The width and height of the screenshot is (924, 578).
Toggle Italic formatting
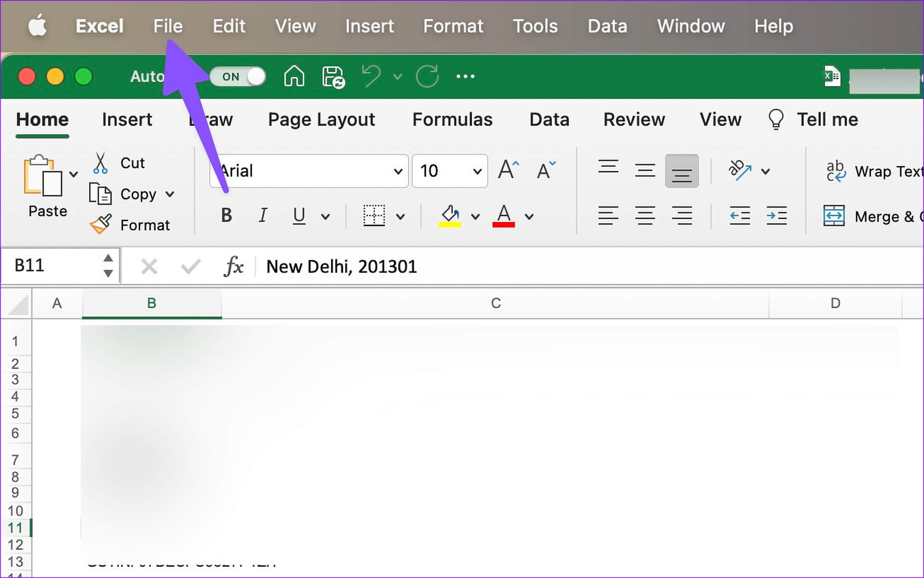tap(263, 216)
